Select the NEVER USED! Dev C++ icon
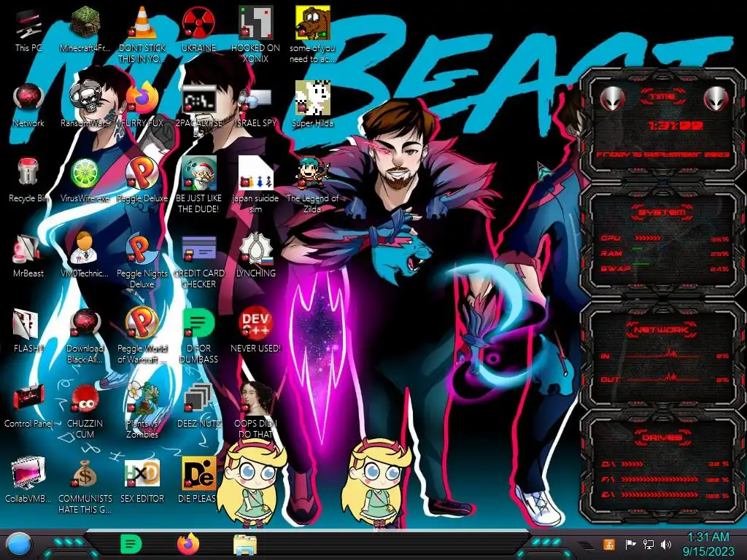The height and width of the screenshot is (560, 747). pos(255,330)
